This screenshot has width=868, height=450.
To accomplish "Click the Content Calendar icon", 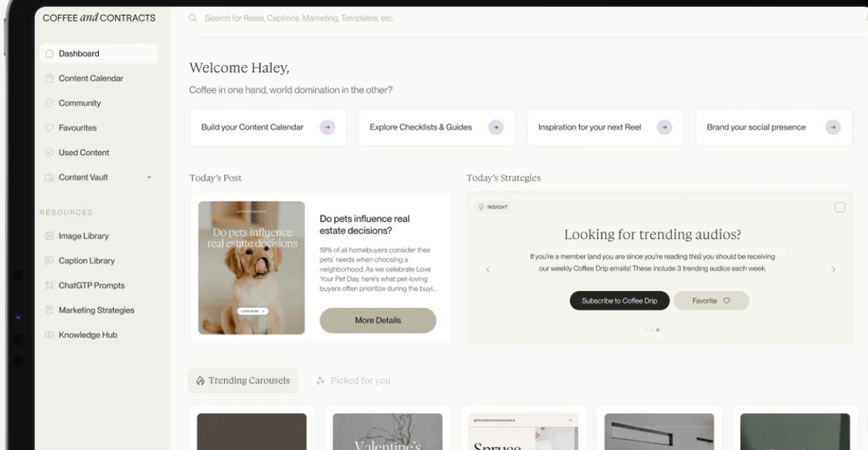I will 49,79.
